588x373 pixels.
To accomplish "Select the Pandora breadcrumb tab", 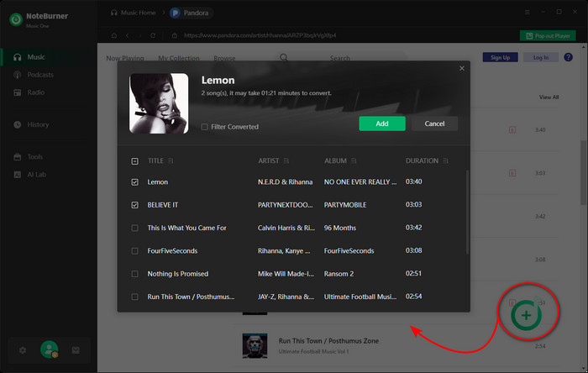I will tap(191, 13).
